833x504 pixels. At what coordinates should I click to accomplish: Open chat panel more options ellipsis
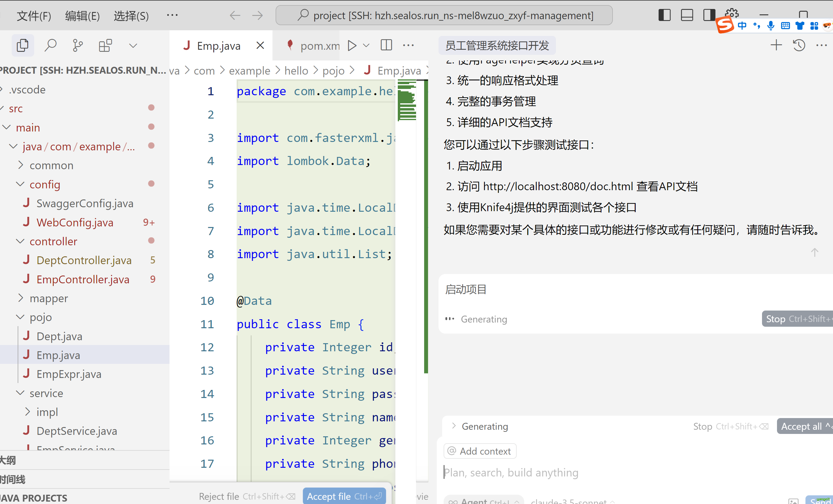pyautogui.click(x=822, y=45)
